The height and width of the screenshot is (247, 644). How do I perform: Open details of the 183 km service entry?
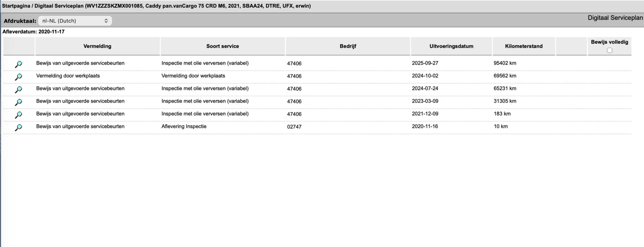[x=18, y=115]
